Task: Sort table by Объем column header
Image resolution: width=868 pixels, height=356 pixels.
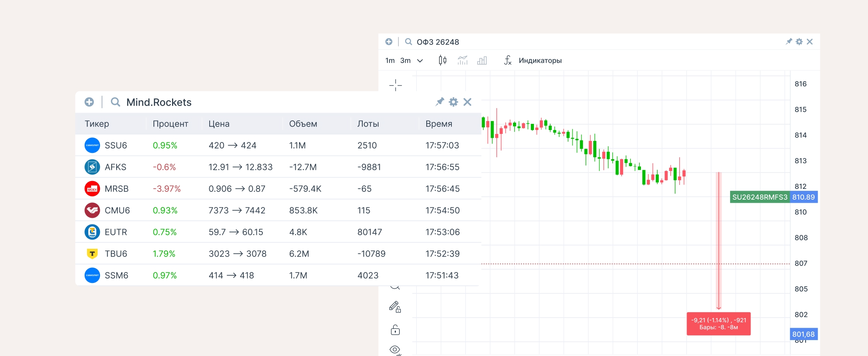Action: click(x=303, y=124)
